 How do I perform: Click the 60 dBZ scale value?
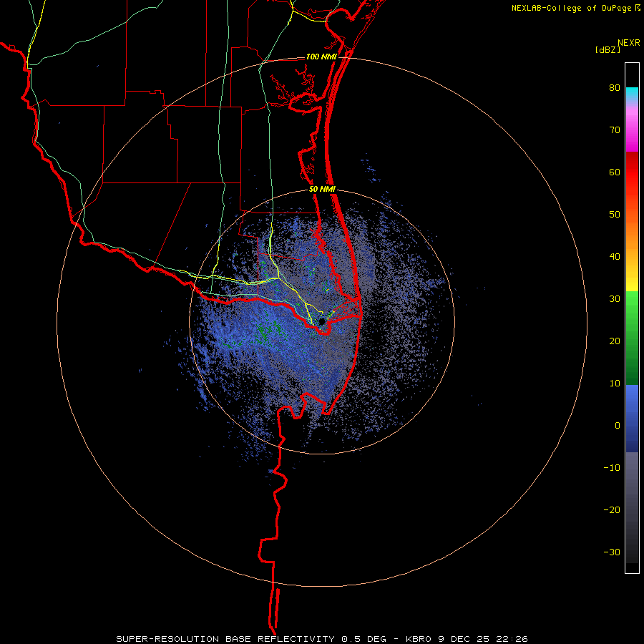pyautogui.click(x=615, y=172)
